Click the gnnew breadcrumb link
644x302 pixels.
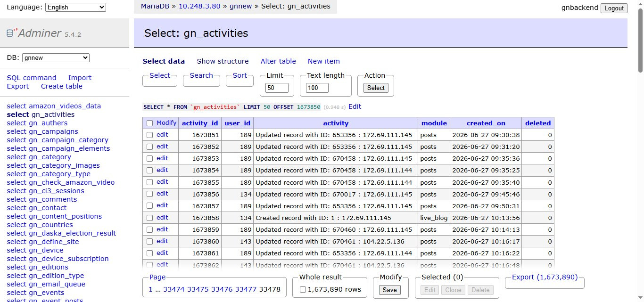point(240,7)
